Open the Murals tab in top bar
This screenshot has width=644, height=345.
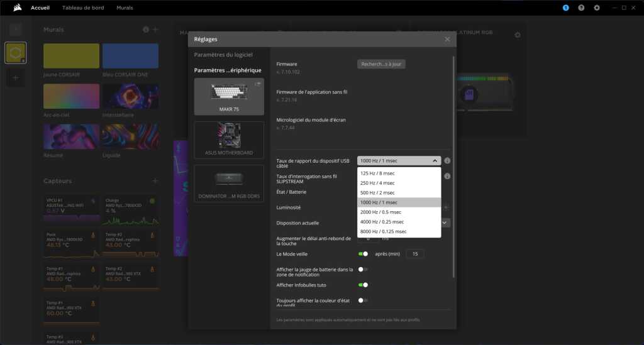tap(125, 8)
